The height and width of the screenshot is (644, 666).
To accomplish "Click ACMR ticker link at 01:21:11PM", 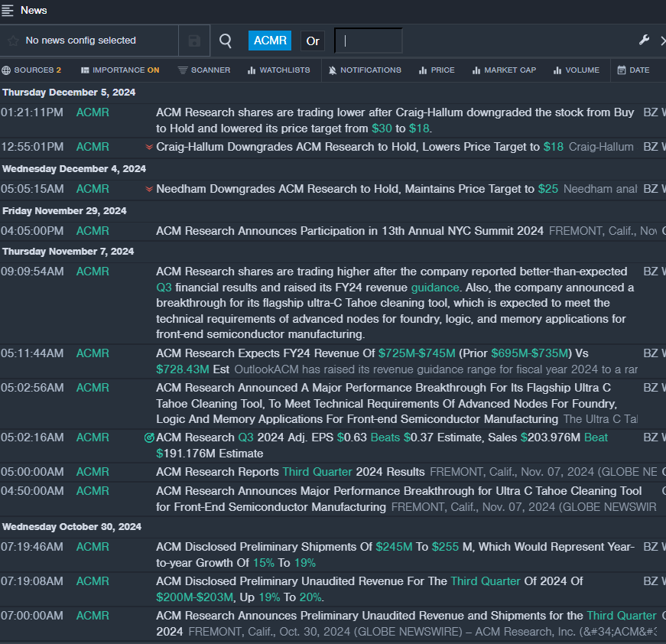I will [93, 112].
